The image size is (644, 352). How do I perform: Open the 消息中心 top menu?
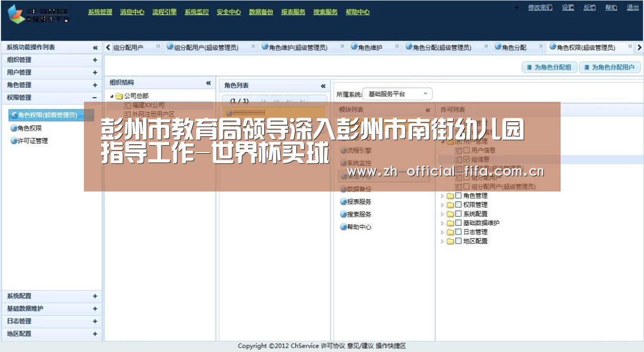click(x=132, y=12)
